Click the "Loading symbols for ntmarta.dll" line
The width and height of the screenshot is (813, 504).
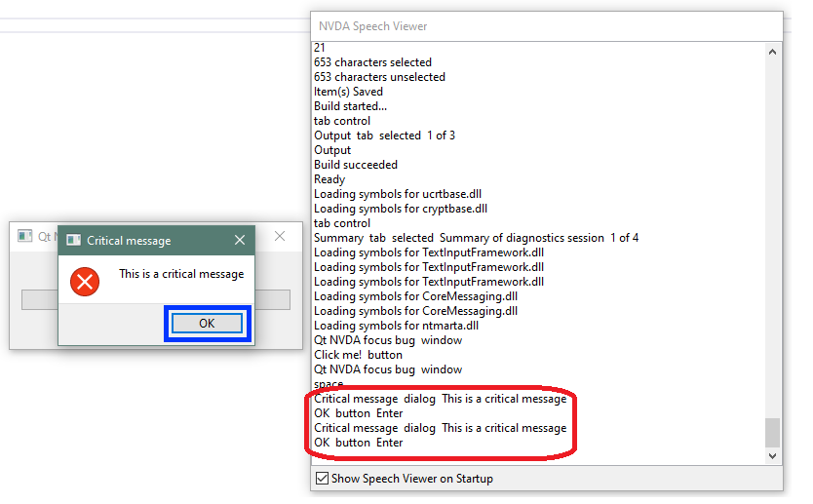point(396,326)
